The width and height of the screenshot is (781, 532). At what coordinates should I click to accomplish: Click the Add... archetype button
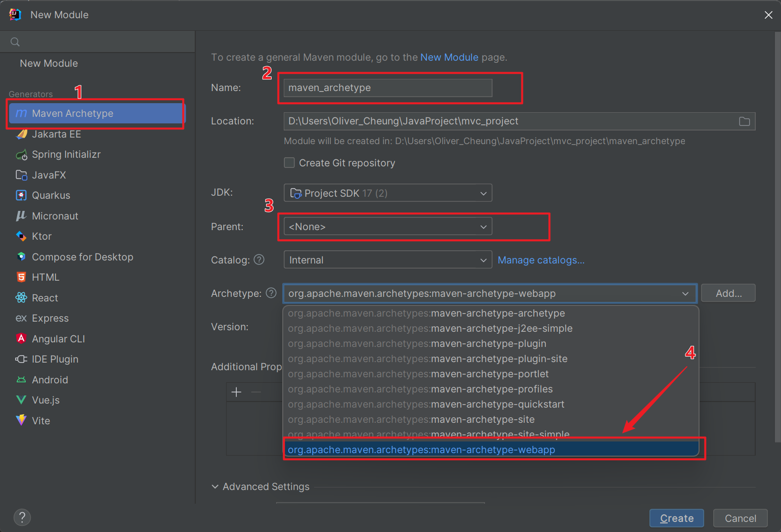pyautogui.click(x=728, y=293)
